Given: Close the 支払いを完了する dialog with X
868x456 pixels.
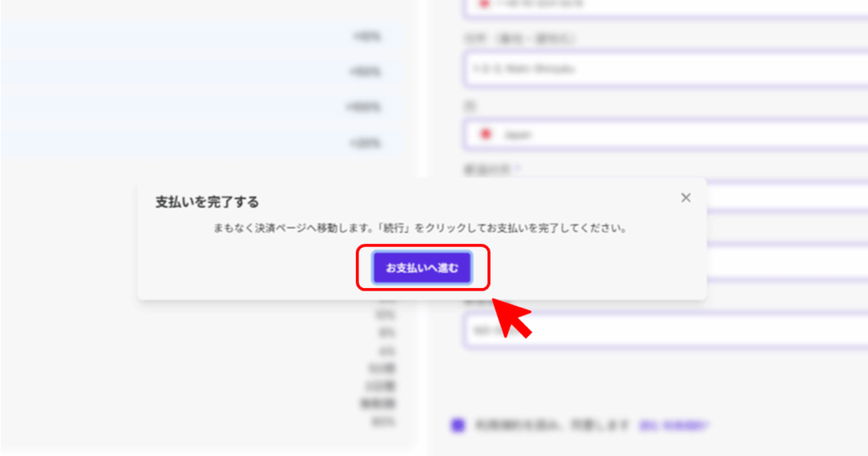Looking at the screenshot, I should point(685,197).
